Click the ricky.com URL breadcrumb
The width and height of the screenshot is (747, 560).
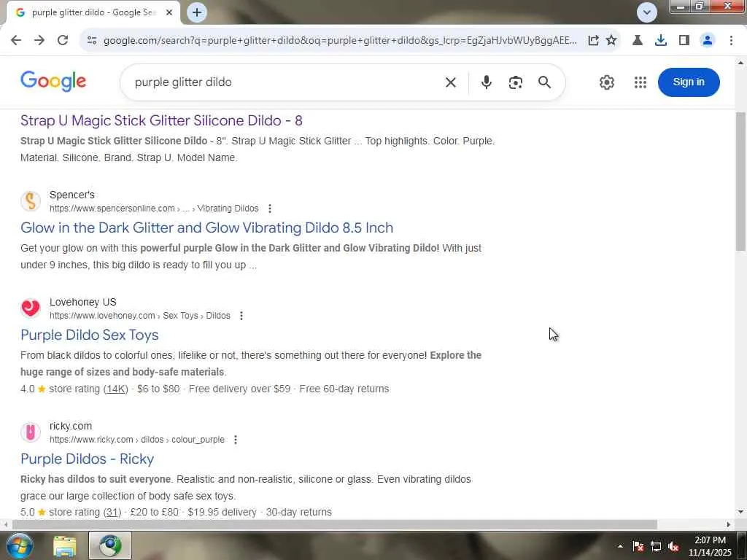(x=136, y=440)
